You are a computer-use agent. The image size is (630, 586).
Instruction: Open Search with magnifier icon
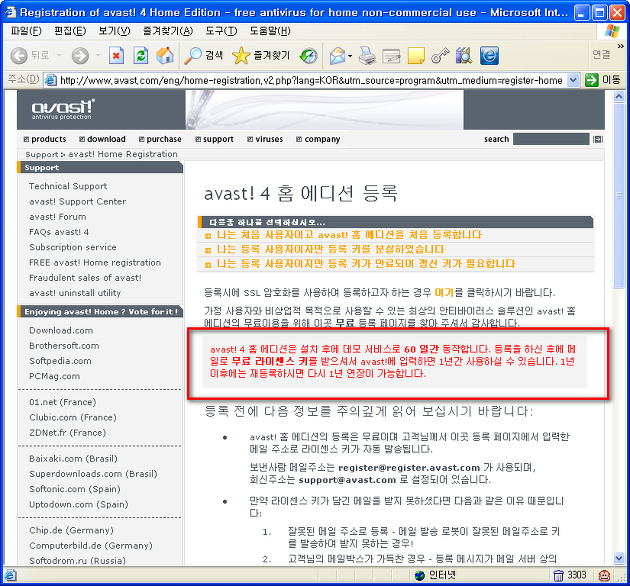pyautogui.click(x=192, y=55)
